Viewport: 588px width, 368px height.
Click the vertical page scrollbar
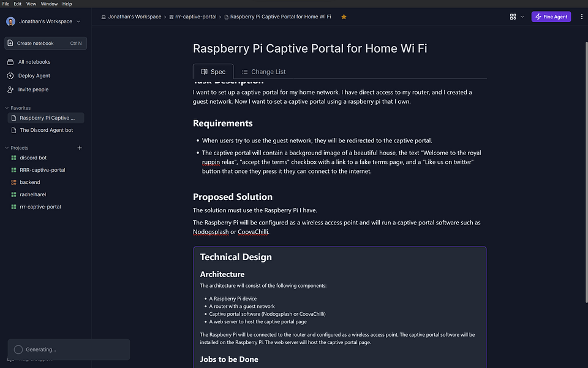click(587, 172)
